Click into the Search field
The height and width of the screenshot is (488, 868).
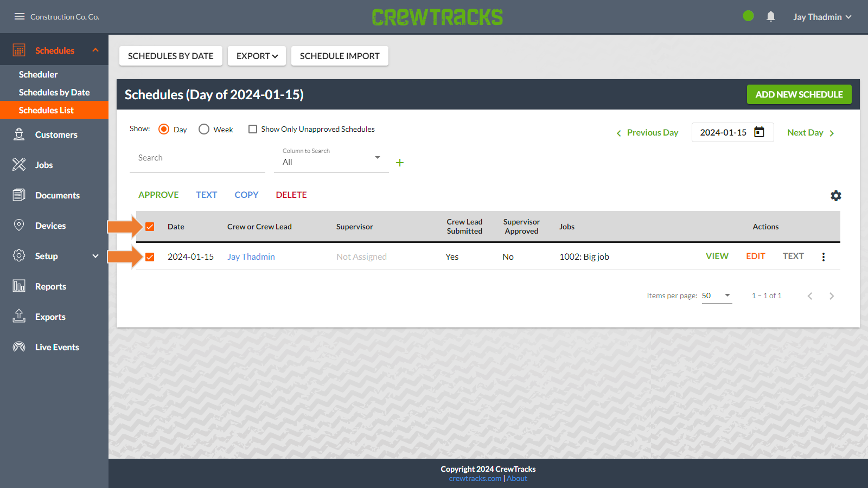[197, 158]
